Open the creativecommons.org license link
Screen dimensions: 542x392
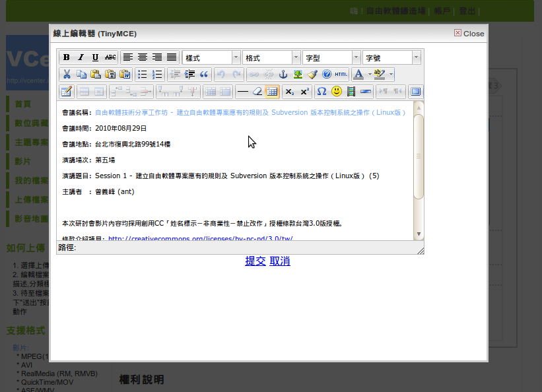click(201, 238)
